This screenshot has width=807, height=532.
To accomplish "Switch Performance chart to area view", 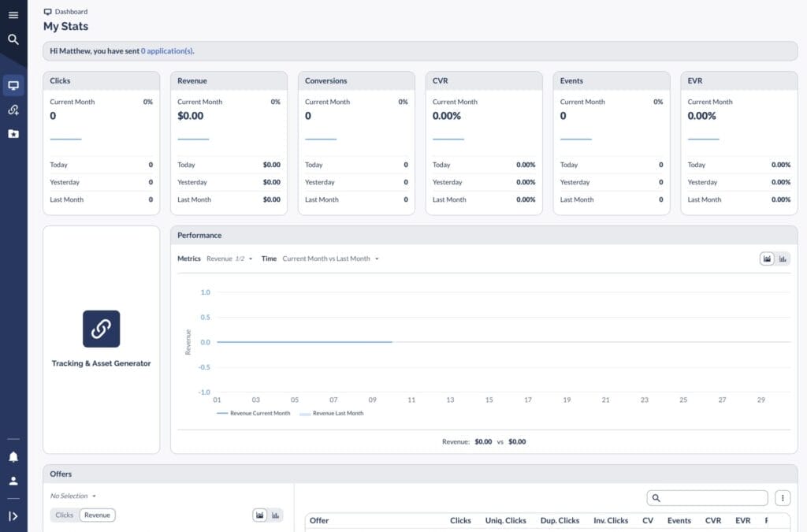I will coord(767,259).
